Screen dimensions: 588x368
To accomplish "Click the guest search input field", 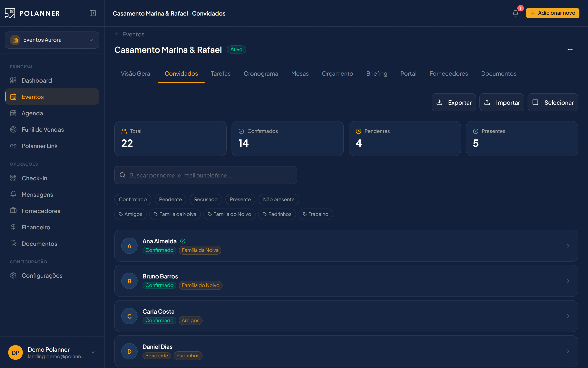I will click(206, 175).
